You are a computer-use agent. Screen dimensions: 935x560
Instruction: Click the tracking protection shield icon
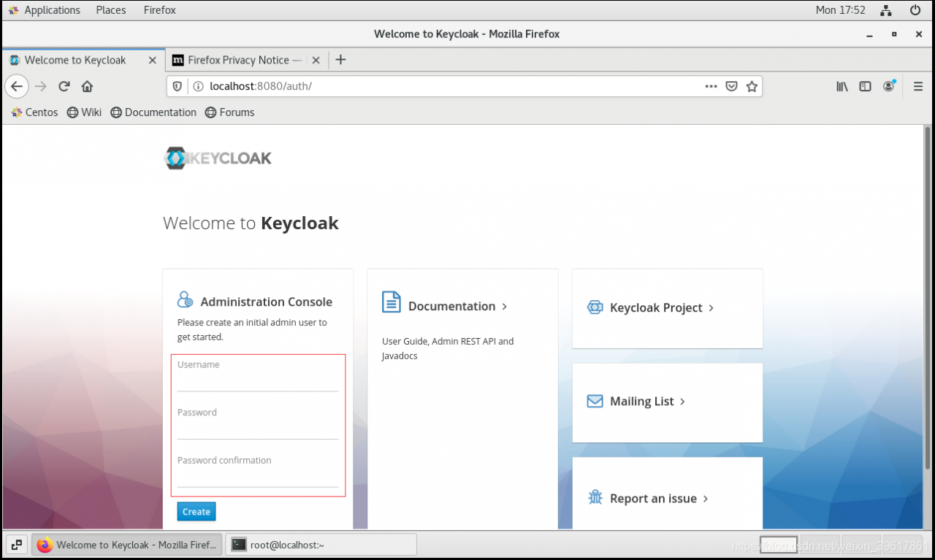[x=177, y=86]
